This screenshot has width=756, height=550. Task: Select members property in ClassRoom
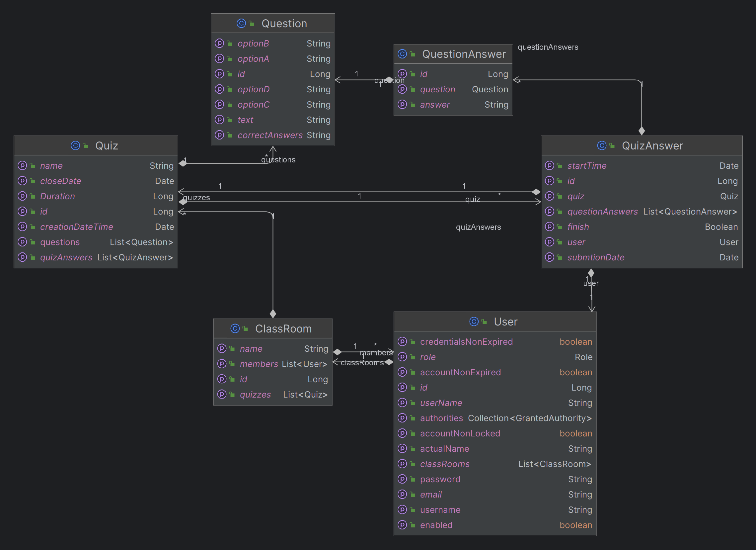[259, 364]
